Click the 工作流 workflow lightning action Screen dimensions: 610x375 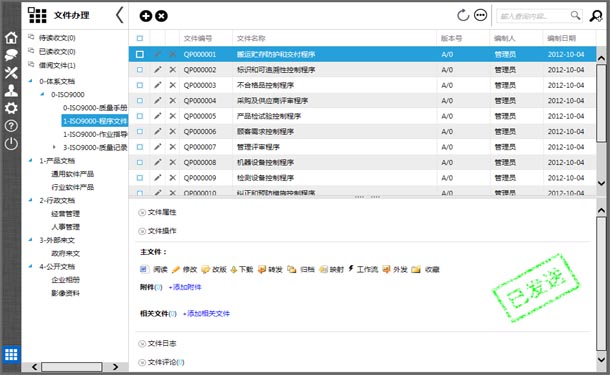363,269
